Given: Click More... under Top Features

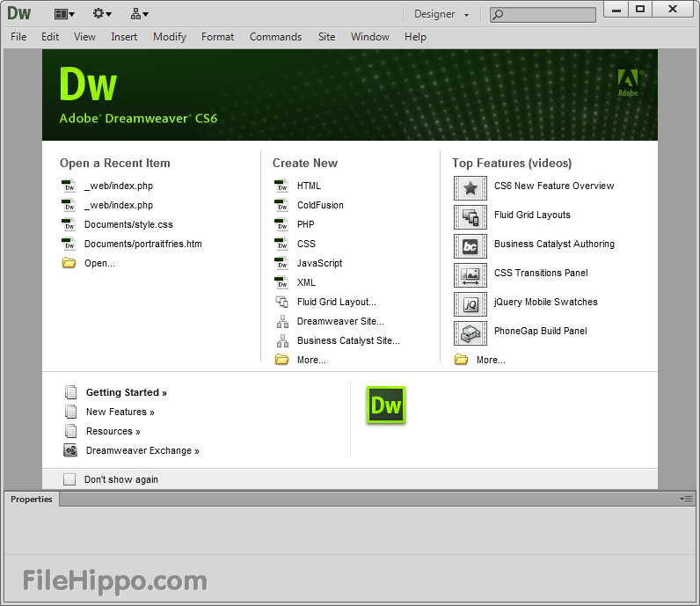Looking at the screenshot, I should click(x=491, y=360).
